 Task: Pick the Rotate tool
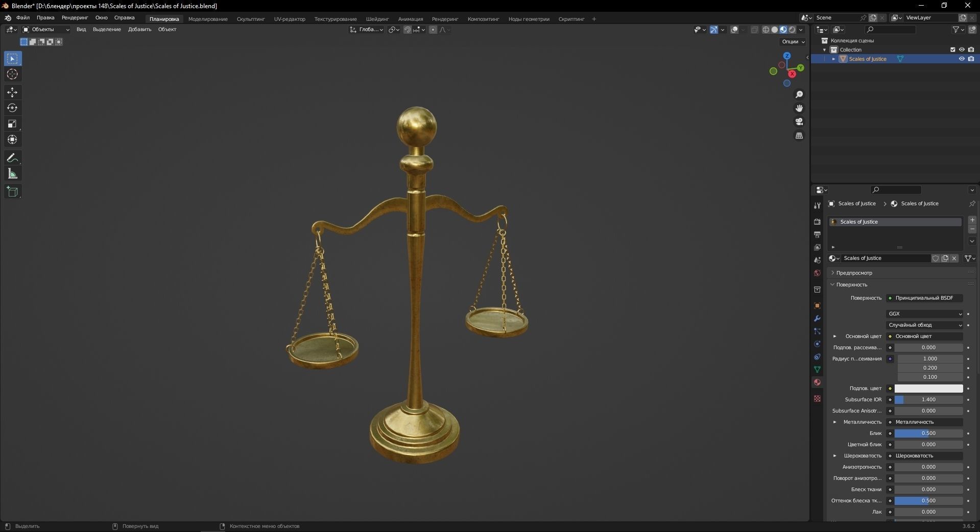coord(13,108)
